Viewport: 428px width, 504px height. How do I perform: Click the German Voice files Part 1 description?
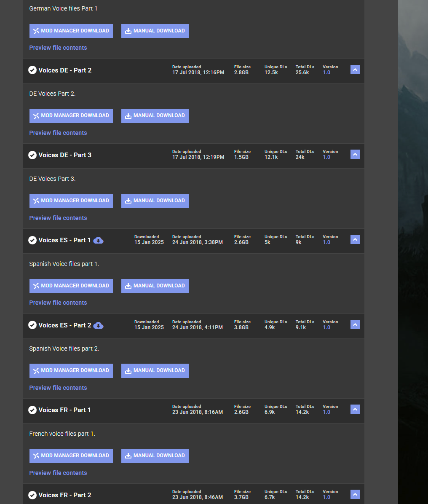click(x=63, y=9)
